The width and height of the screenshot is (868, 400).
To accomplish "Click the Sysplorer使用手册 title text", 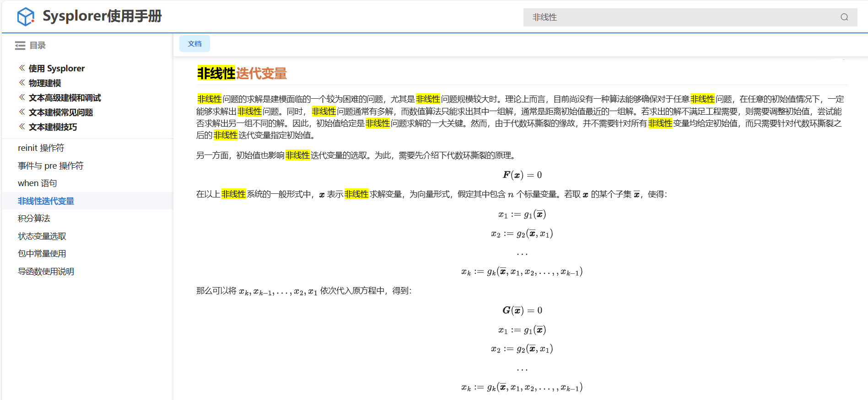I will pyautogui.click(x=102, y=16).
